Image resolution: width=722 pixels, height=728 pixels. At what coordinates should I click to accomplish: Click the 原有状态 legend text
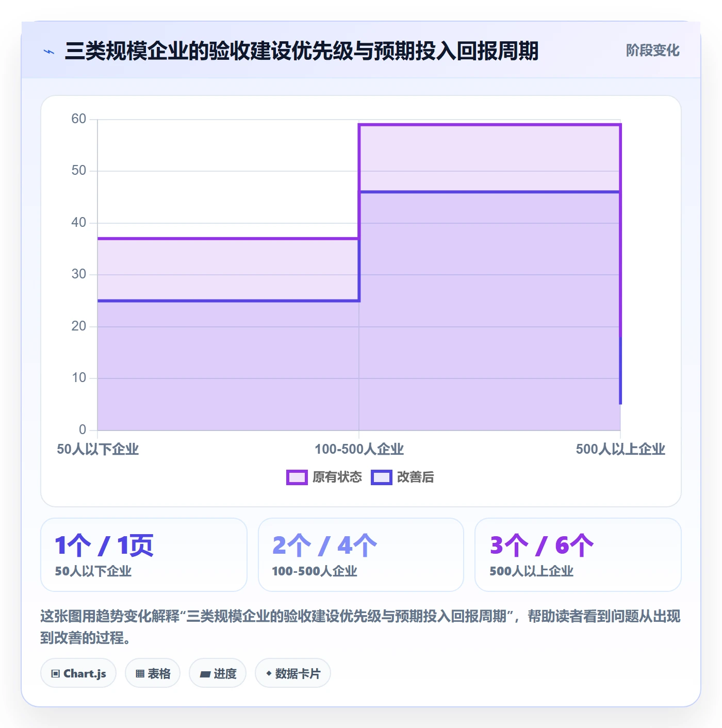click(337, 477)
